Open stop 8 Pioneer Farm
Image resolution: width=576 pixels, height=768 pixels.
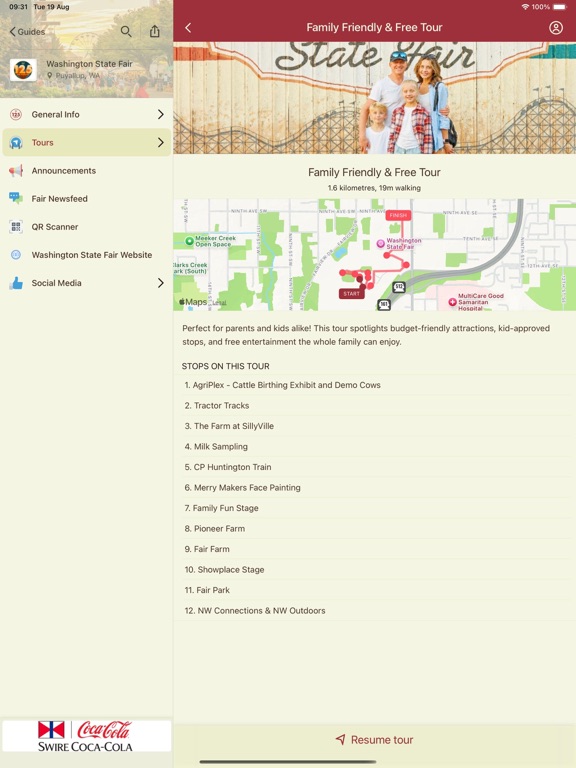374,529
